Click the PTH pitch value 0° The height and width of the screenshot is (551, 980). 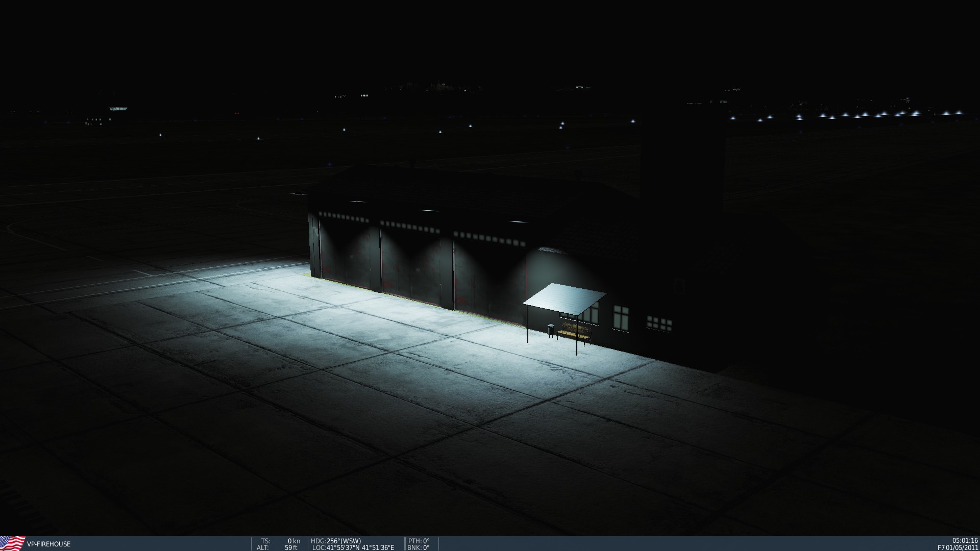pyautogui.click(x=419, y=541)
